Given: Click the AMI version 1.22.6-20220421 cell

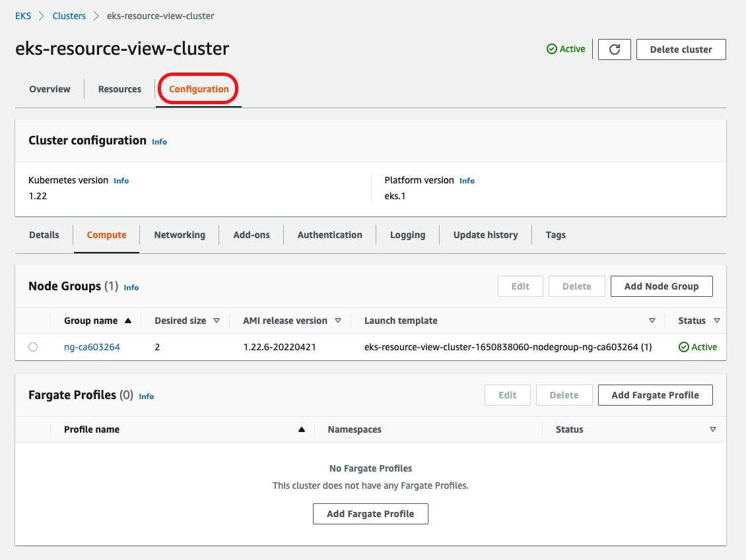Looking at the screenshot, I should [280, 347].
